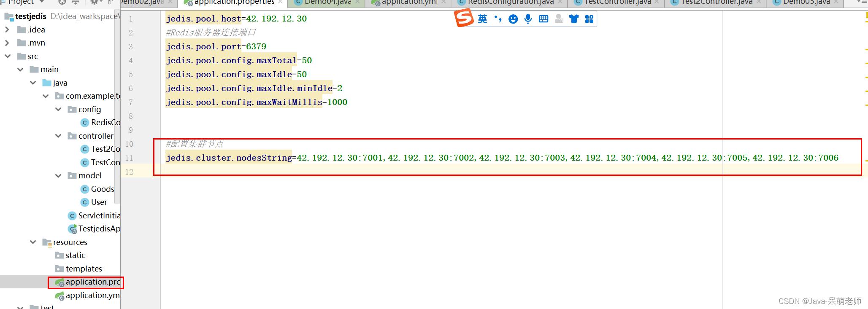Expand the .idea folder arrow

7,30
